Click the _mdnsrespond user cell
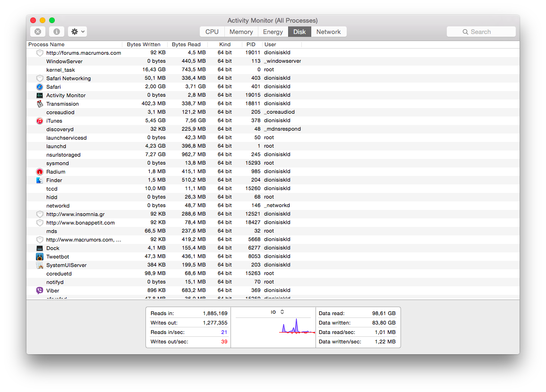 coord(282,129)
